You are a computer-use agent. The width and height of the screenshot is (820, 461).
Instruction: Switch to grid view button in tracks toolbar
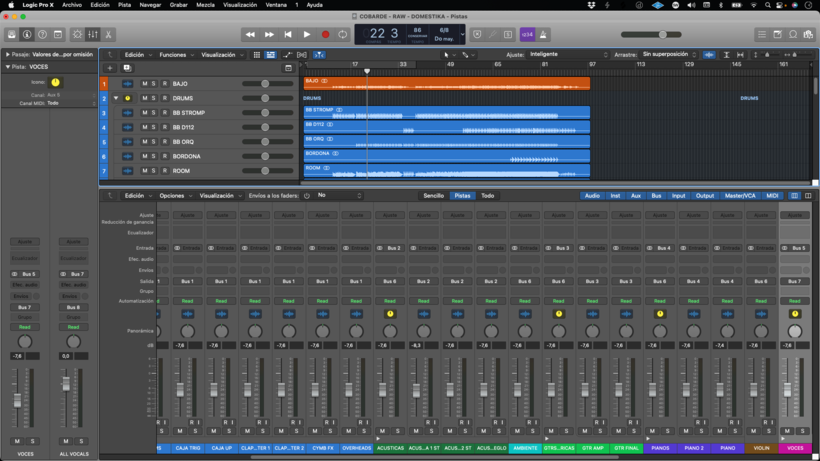click(257, 54)
